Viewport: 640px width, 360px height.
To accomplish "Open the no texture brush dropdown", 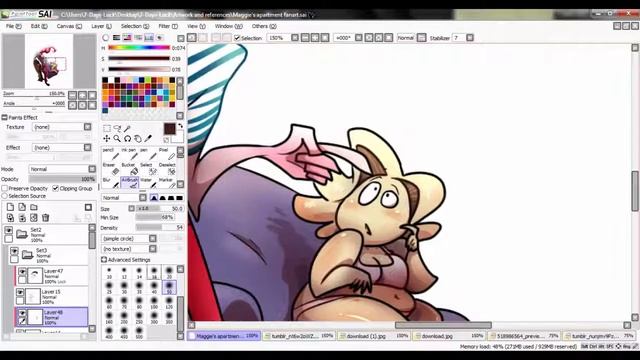I will [x=152, y=249].
